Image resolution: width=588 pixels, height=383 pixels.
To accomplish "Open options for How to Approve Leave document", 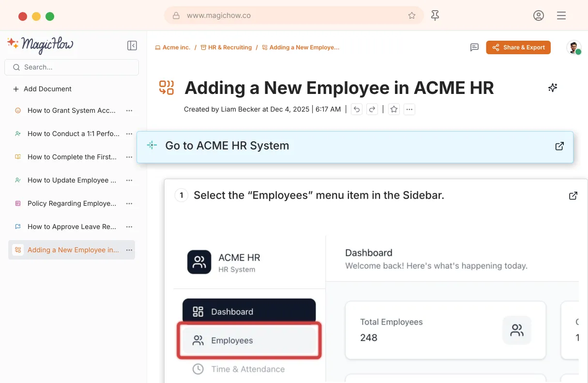I will pos(129,227).
